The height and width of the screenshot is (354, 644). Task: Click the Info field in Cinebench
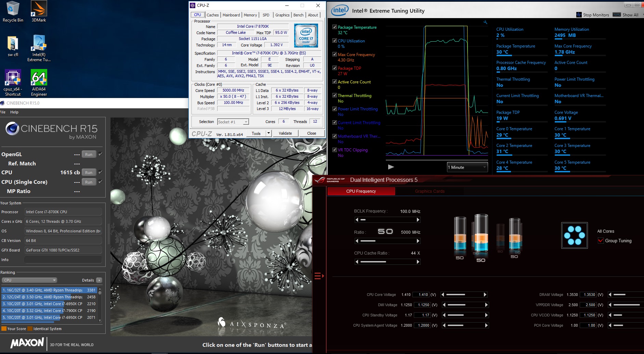tap(63, 260)
